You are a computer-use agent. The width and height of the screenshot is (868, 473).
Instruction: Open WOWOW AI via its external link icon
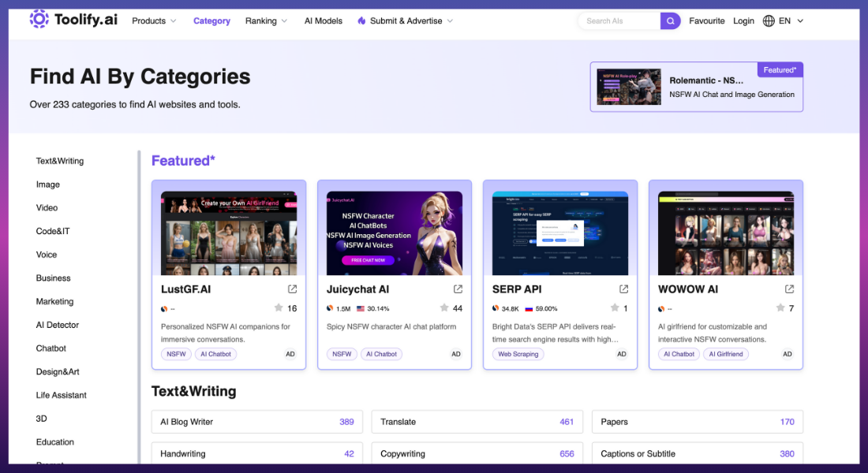click(788, 289)
